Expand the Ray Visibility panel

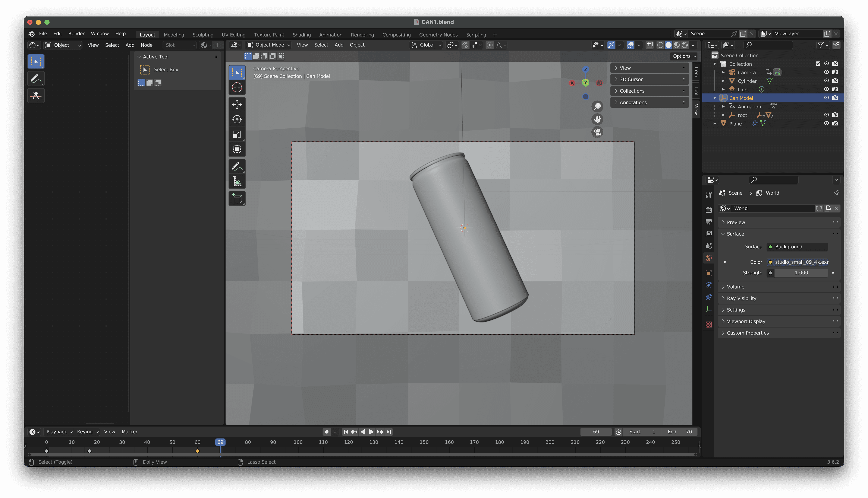(741, 298)
